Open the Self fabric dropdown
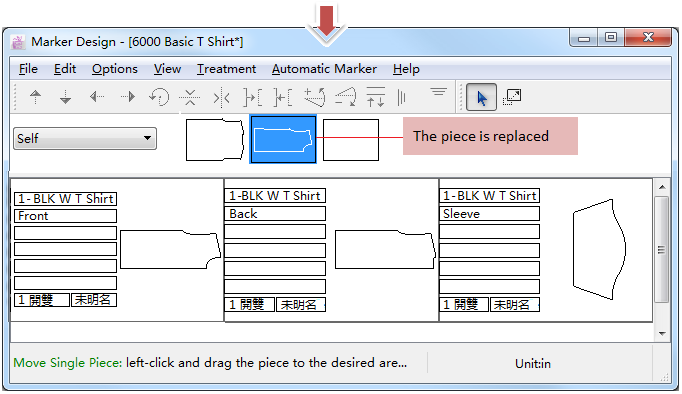 pyautogui.click(x=85, y=138)
